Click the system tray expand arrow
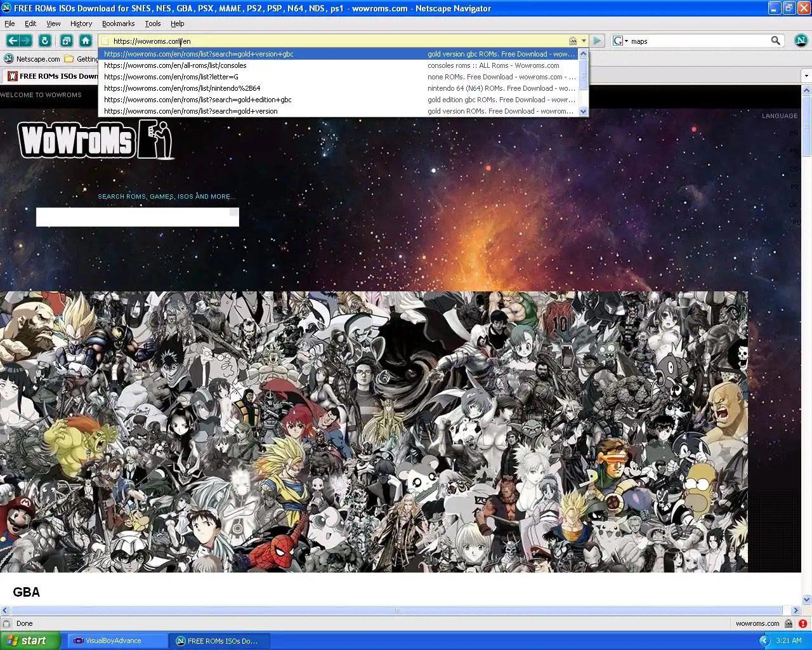 pos(764,640)
